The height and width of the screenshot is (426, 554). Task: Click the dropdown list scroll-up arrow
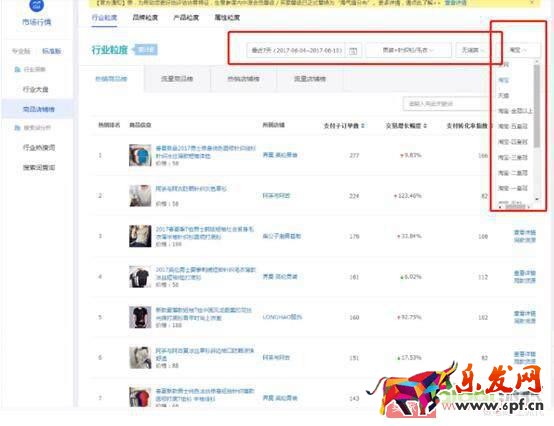[537, 61]
